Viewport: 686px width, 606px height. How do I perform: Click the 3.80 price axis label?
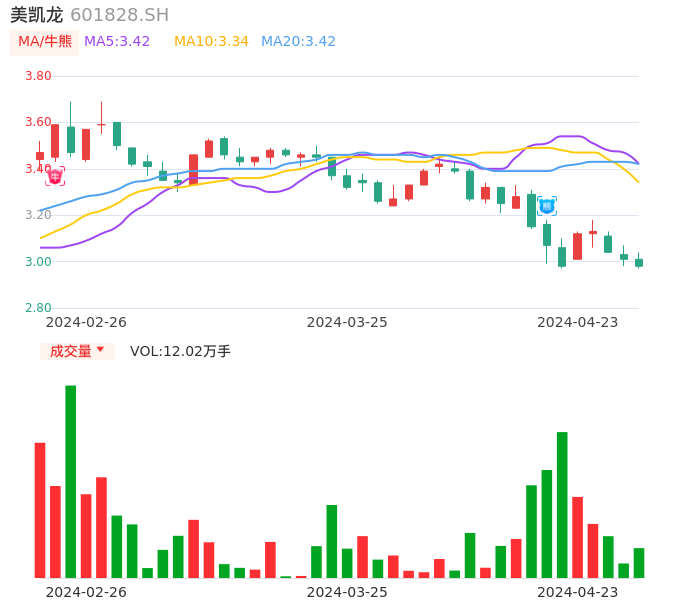38,76
